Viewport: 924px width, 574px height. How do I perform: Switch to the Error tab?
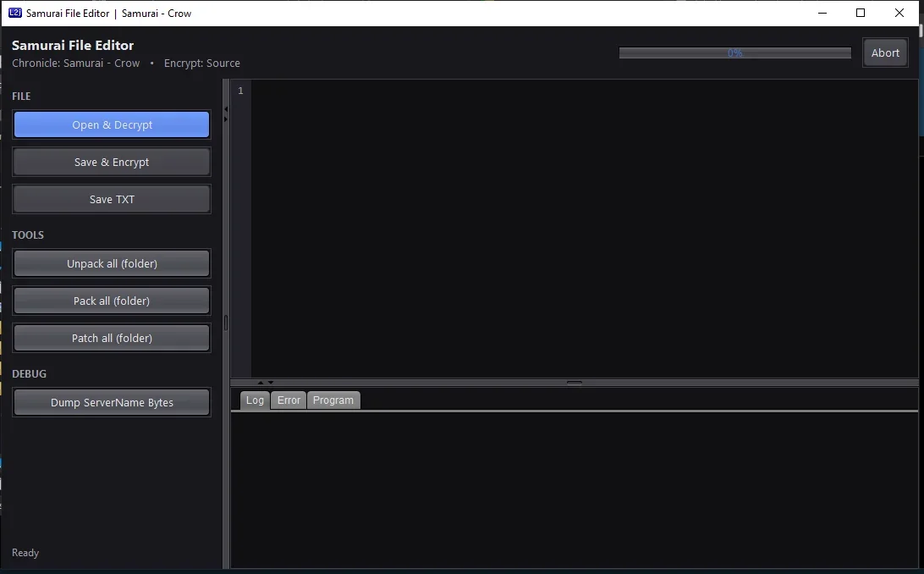coord(289,400)
